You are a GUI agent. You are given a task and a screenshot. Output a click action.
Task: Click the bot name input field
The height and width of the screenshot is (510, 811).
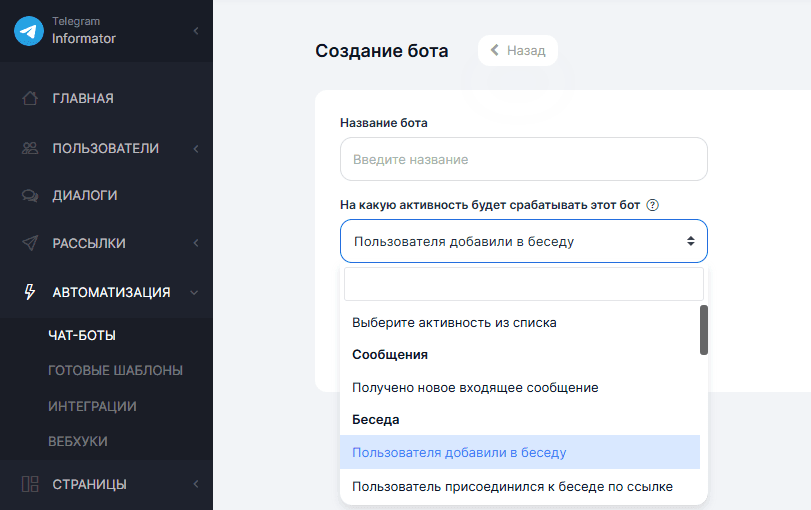tap(523, 159)
